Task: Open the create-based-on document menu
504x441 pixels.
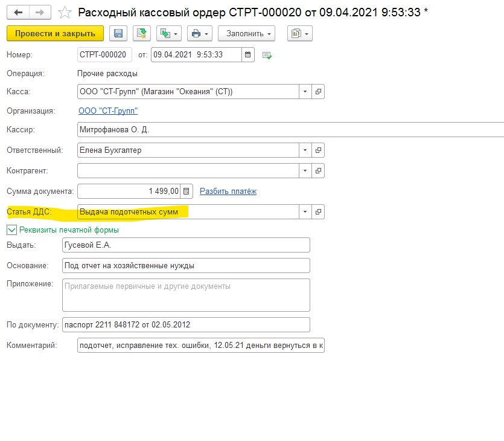Action: coord(167,34)
